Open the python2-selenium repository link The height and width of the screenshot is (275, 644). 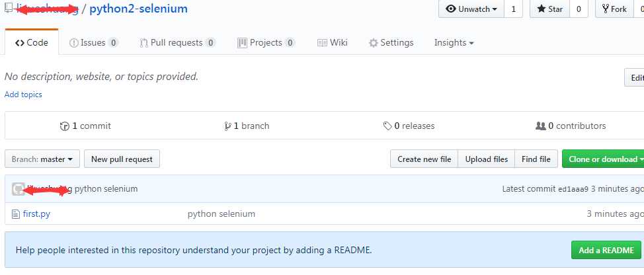click(138, 9)
